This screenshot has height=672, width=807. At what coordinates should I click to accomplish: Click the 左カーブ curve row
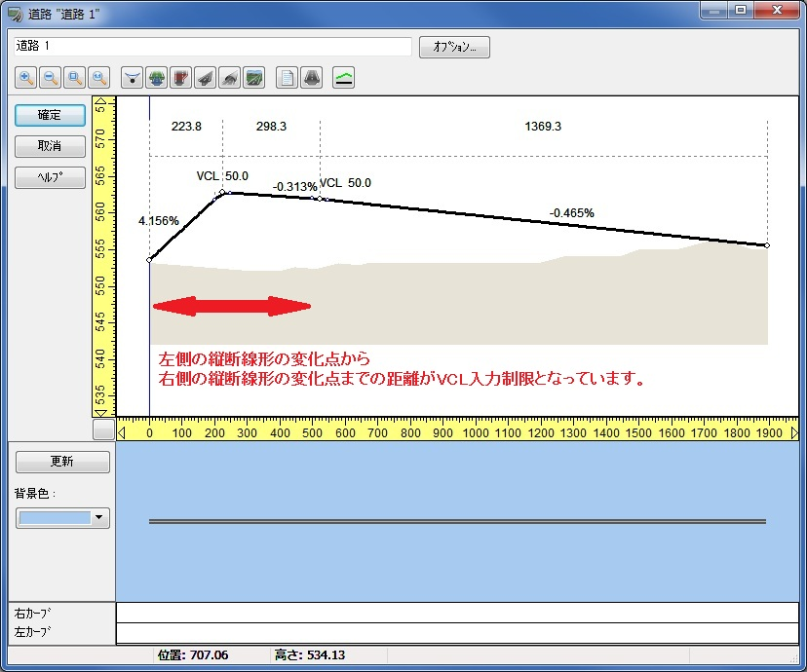pyautogui.click(x=457, y=633)
